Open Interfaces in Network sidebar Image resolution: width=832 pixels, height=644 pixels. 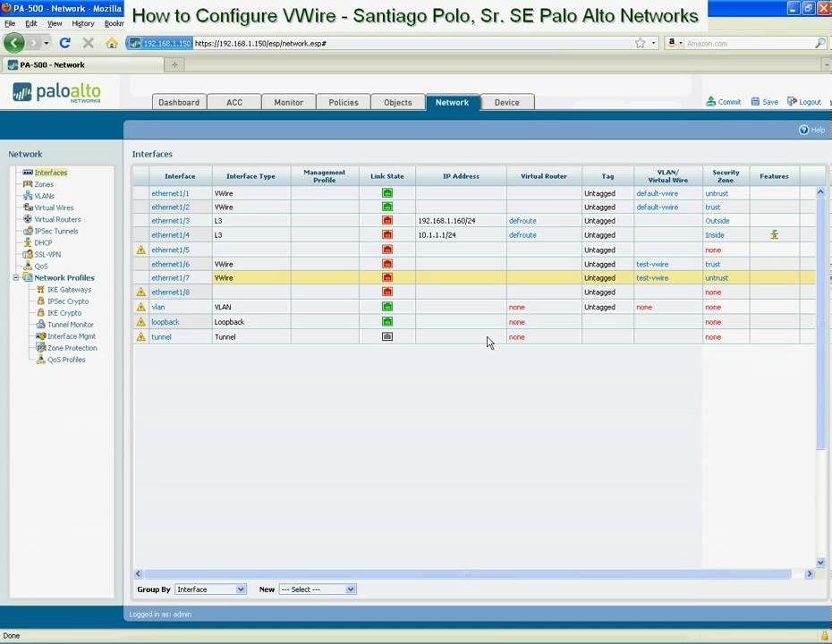tap(50, 173)
